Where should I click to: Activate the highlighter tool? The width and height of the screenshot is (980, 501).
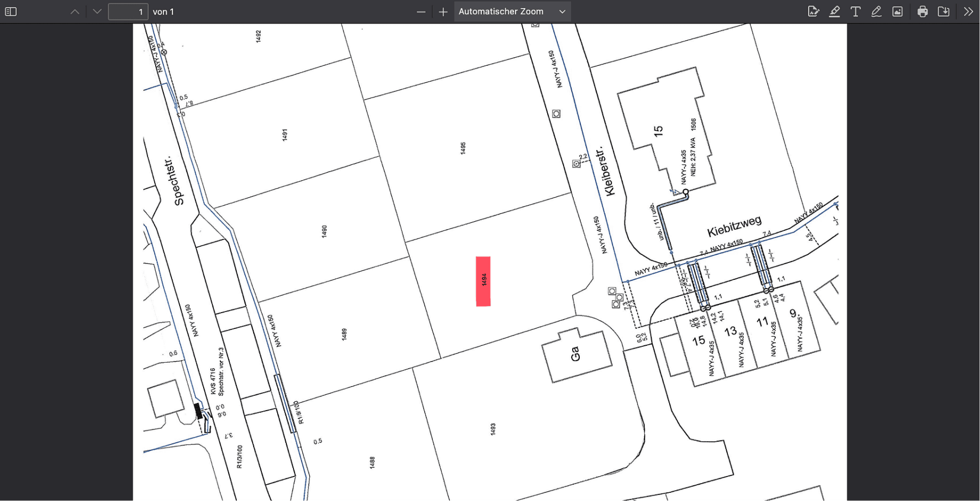(x=834, y=11)
